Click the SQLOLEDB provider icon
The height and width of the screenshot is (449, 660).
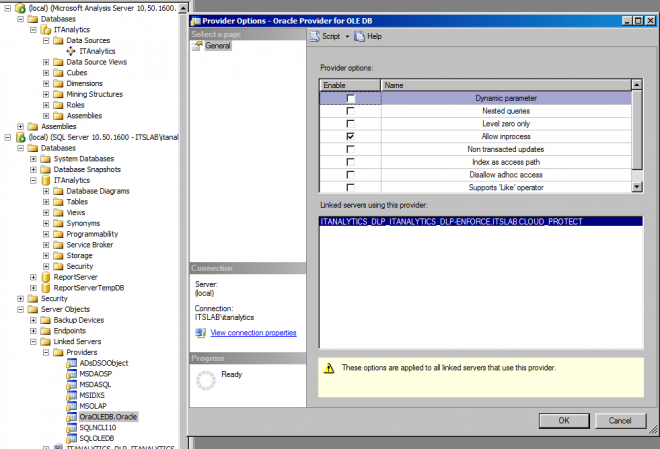[x=72, y=438]
